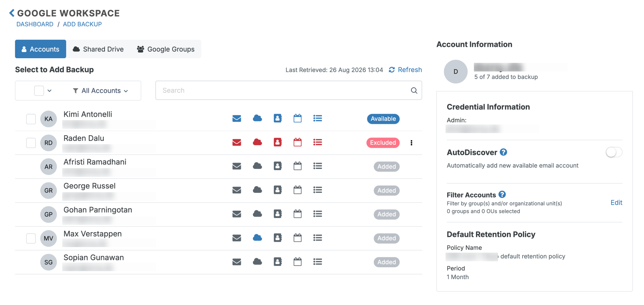Screen dimensions: 644x305
Task: Click George Russel's calendar icon
Action: click(297, 190)
